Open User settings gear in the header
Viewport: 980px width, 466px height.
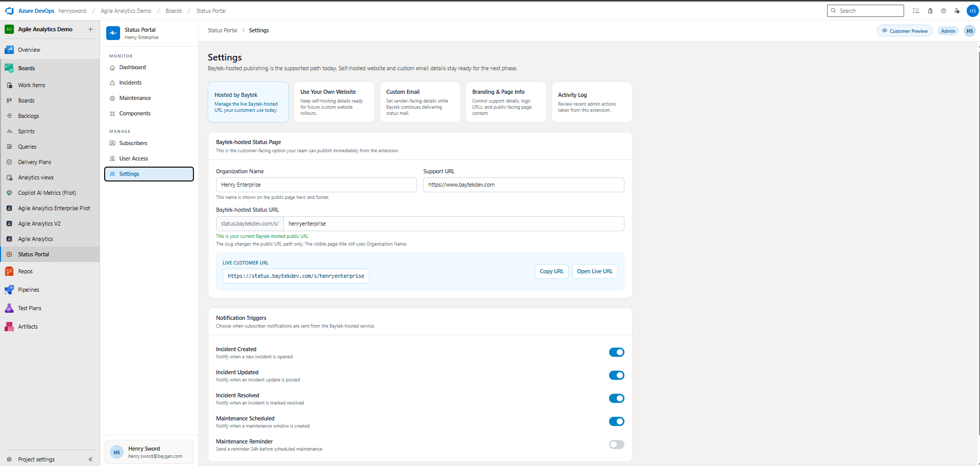coord(956,10)
